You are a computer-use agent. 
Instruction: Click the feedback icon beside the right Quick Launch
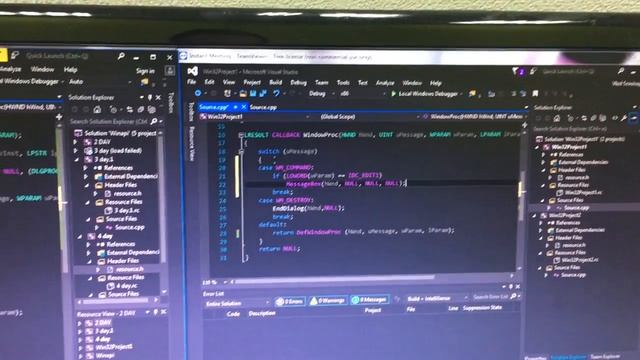click(533, 71)
